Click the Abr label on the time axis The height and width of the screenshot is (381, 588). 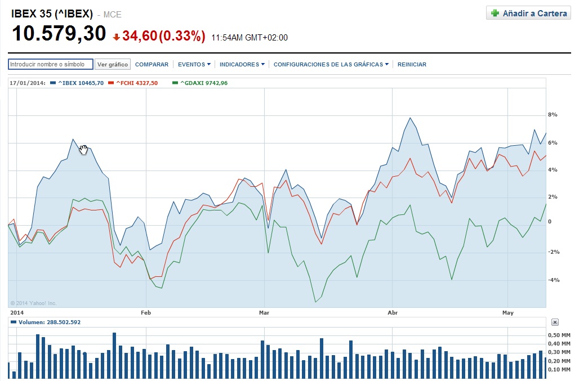[393, 312]
